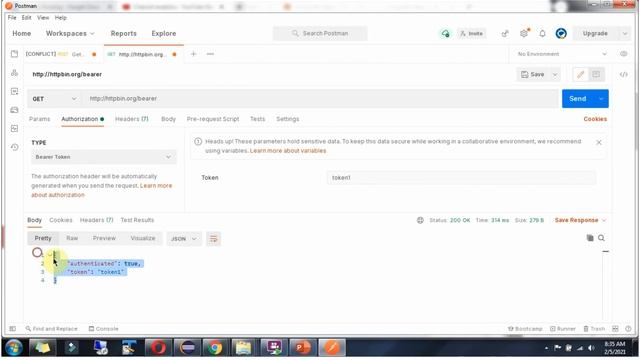This screenshot has height=360, width=640.
Task: Dismiss the Heads up notice
Action: tap(599, 142)
